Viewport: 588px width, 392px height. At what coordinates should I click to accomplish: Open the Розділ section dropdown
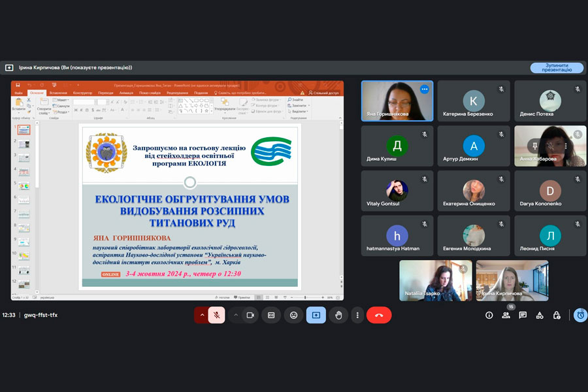point(61,112)
